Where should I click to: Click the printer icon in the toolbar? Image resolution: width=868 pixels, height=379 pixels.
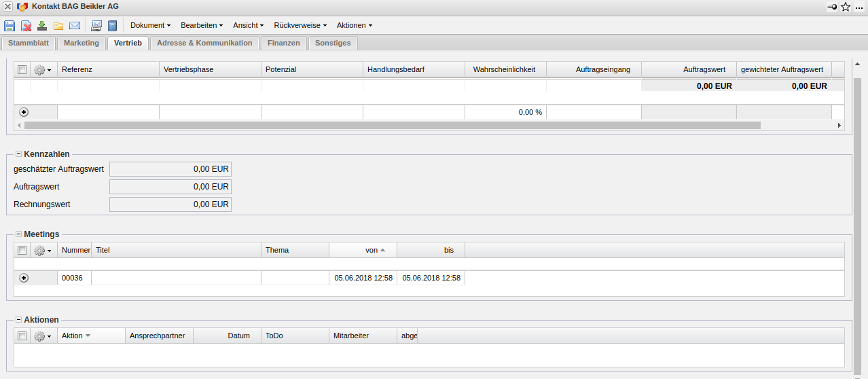click(x=96, y=26)
